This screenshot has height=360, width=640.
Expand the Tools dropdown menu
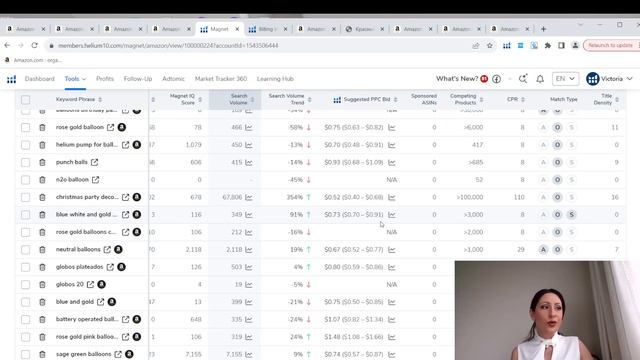[75, 79]
